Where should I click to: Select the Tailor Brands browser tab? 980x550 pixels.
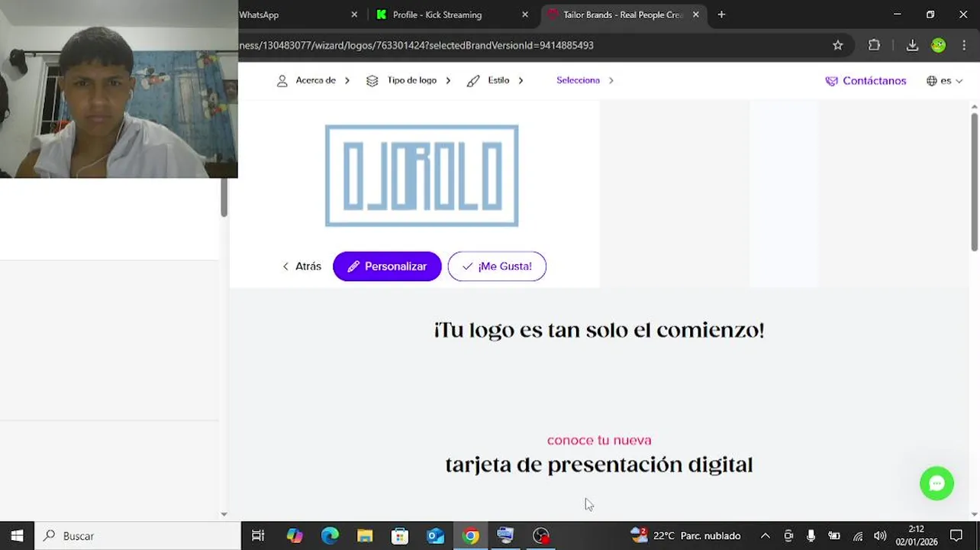click(x=622, y=15)
